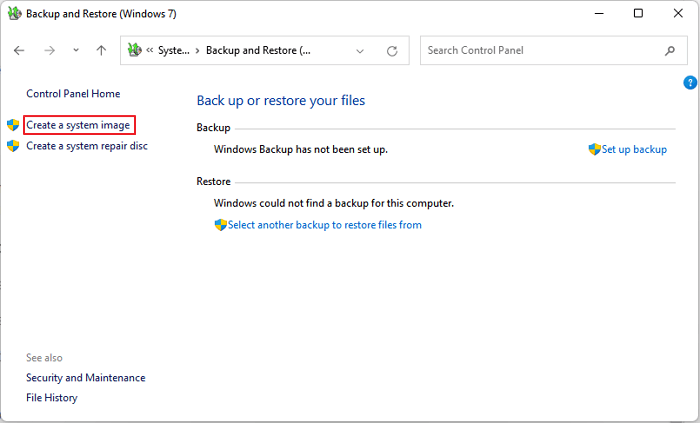Open help with the question mark icon
The height and width of the screenshot is (423, 700).
(689, 82)
